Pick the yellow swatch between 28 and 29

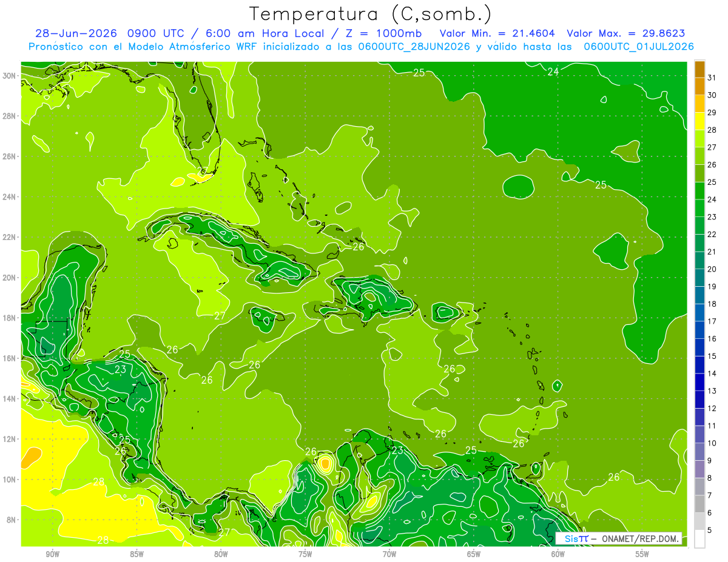[699, 121]
